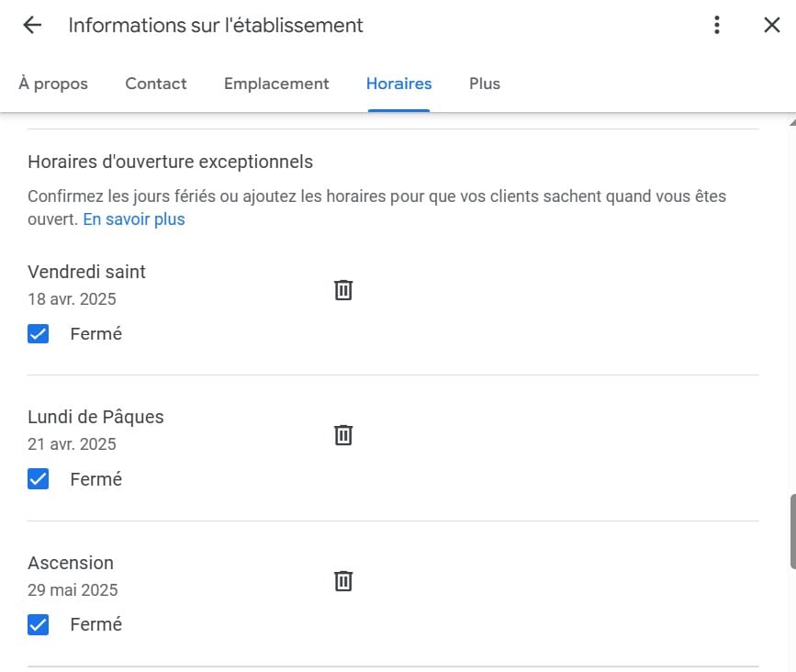Viewport: 796px width, 672px height.
Task: Click the Fermé label under 29 mai 2025
Action: tap(96, 624)
